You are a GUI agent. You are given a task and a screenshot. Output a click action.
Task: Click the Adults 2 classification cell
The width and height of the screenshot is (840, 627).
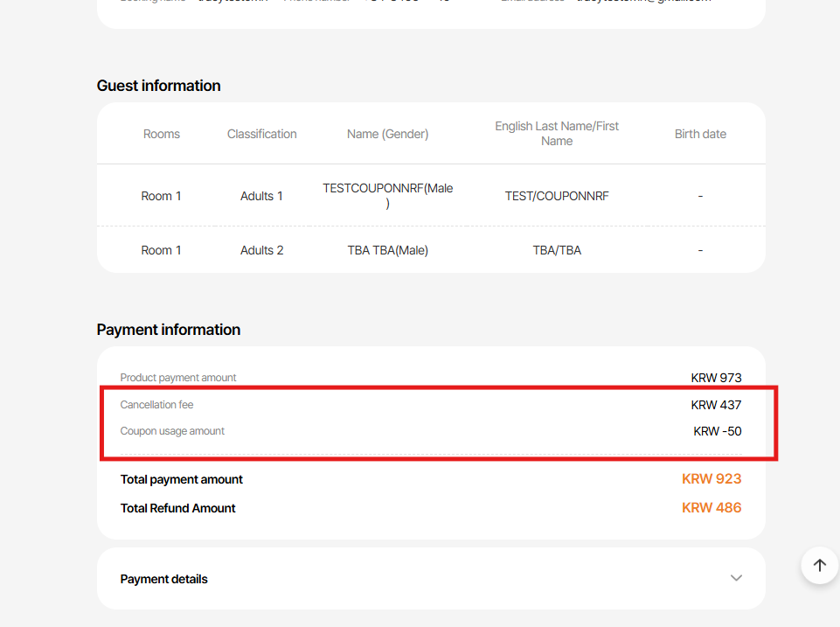(262, 250)
